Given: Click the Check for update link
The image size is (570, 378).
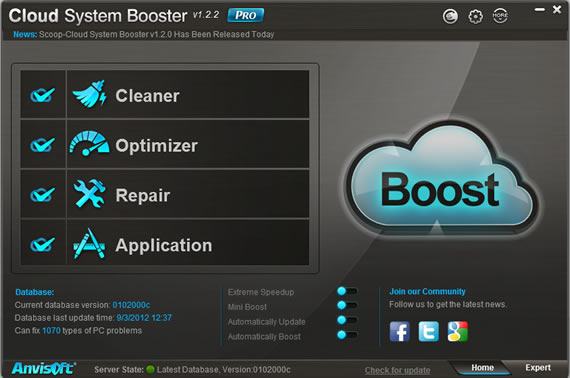Looking at the screenshot, I should [x=397, y=370].
